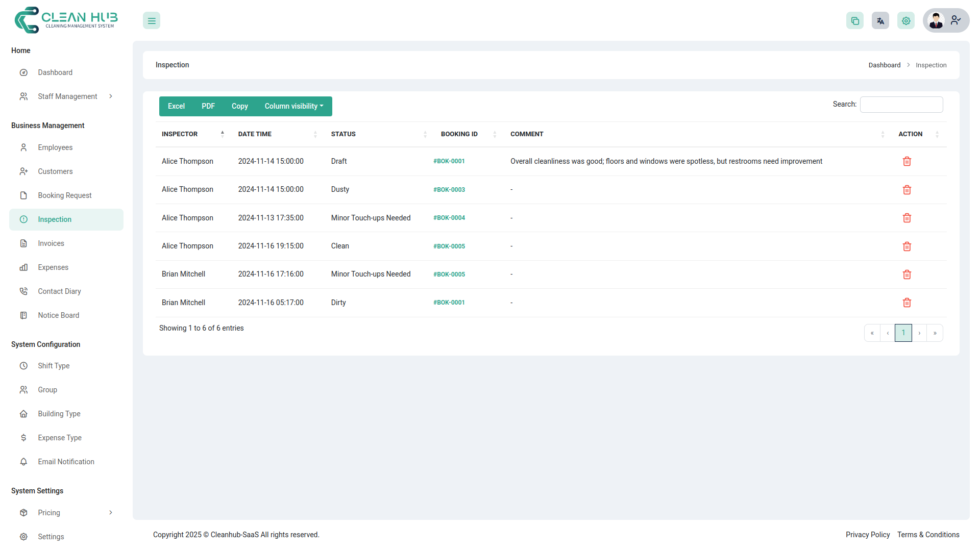Open the Column visibility dropdown
Viewport: 980px width, 551px height.
coord(294,106)
